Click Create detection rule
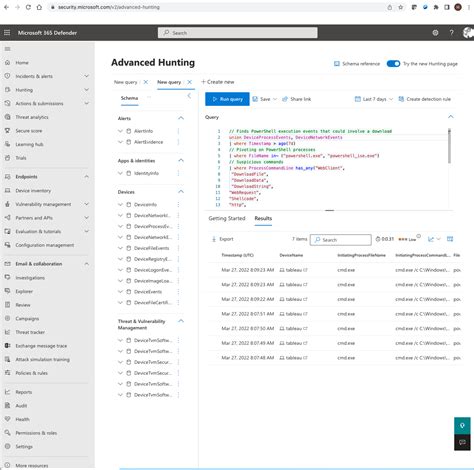 (x=425, y=99)
